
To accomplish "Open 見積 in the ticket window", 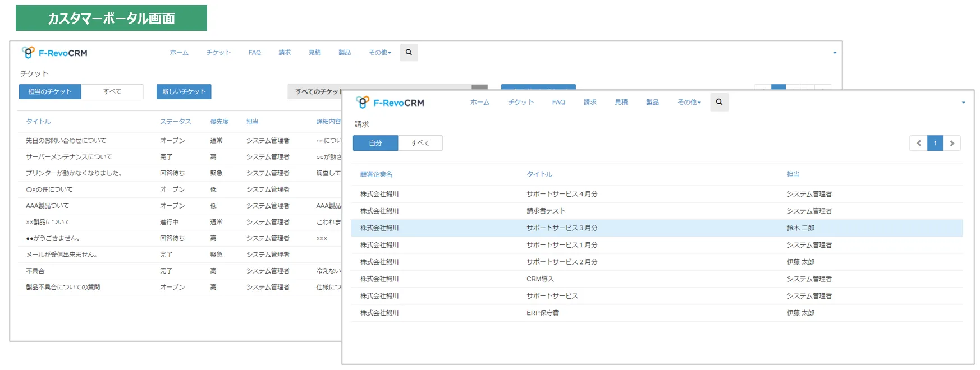I will (x=315, y=53).
